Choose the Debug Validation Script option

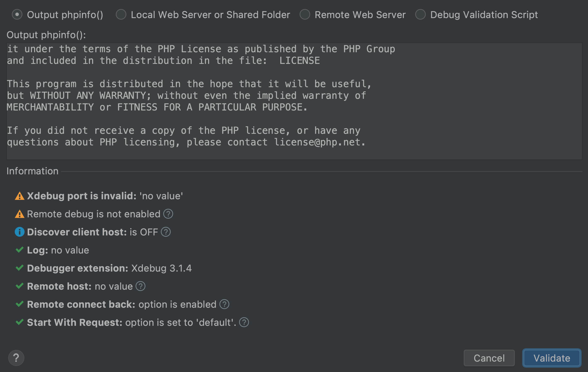420,15
